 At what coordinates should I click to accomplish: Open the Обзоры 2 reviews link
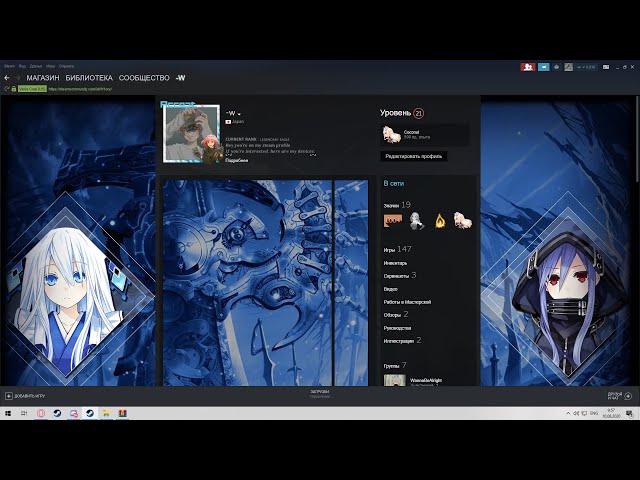[396, 314]
